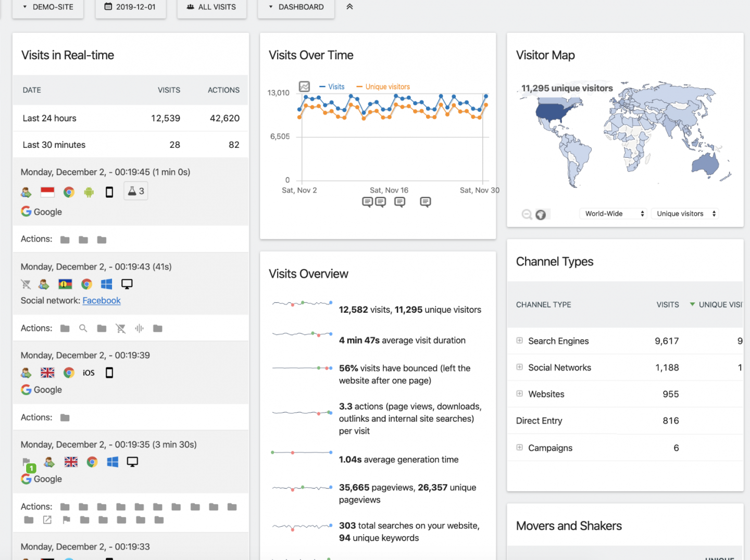The image size is (750, 560).
Task: Open the metrics picker icon on Visits Over Time
Action: pos(304,86)
